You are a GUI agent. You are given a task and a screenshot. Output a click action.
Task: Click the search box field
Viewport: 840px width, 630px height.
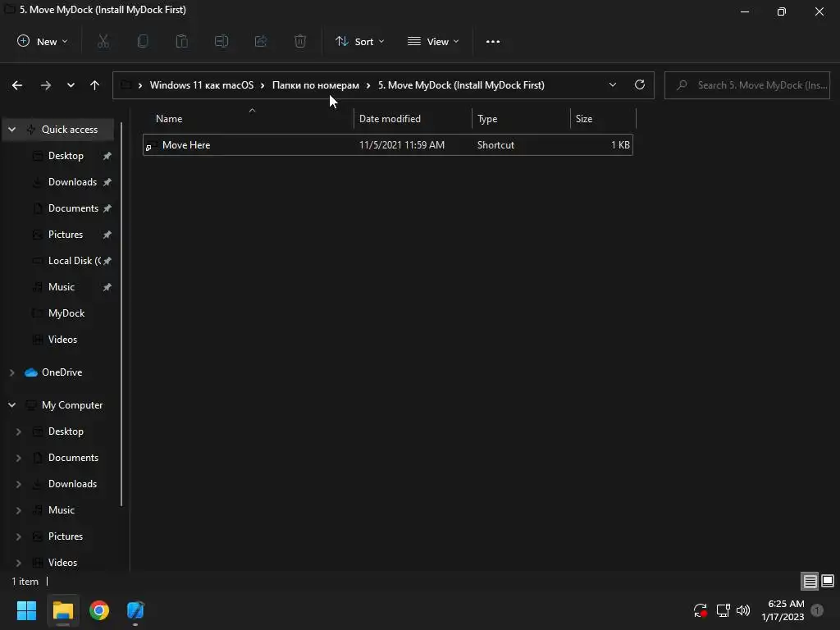(x=746, y=85)
